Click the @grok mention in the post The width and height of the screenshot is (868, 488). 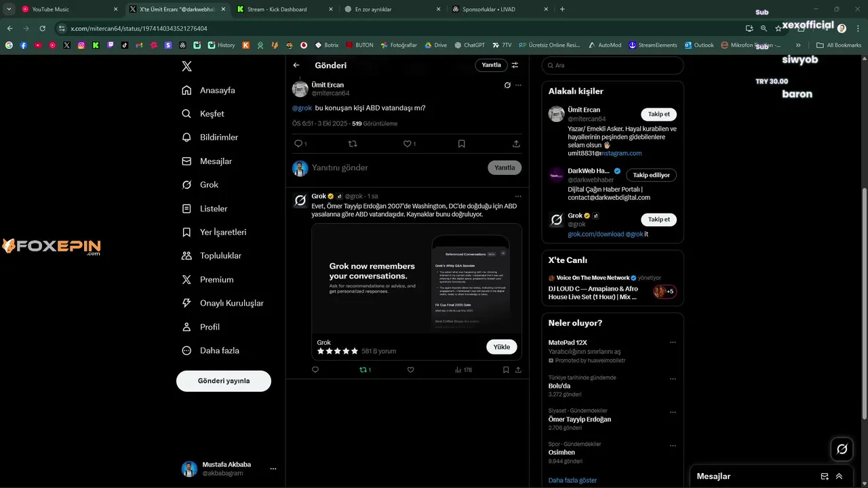point(302,108)
